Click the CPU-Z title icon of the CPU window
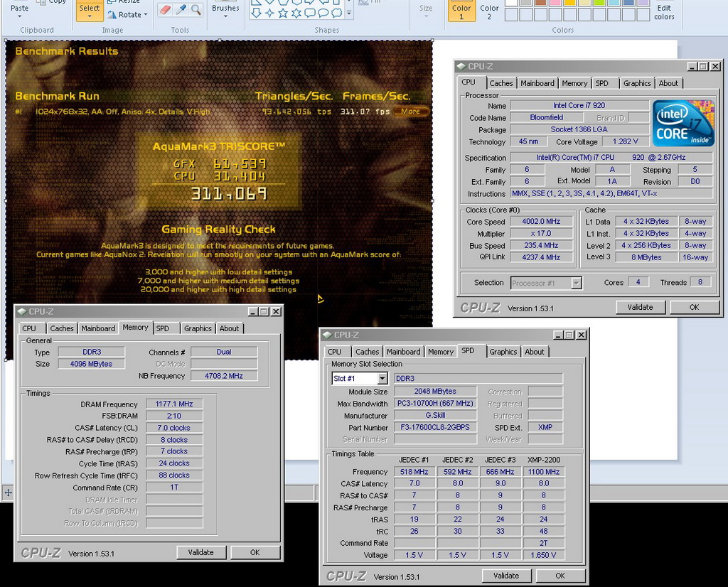728x587 pixels. pos(461,66)
